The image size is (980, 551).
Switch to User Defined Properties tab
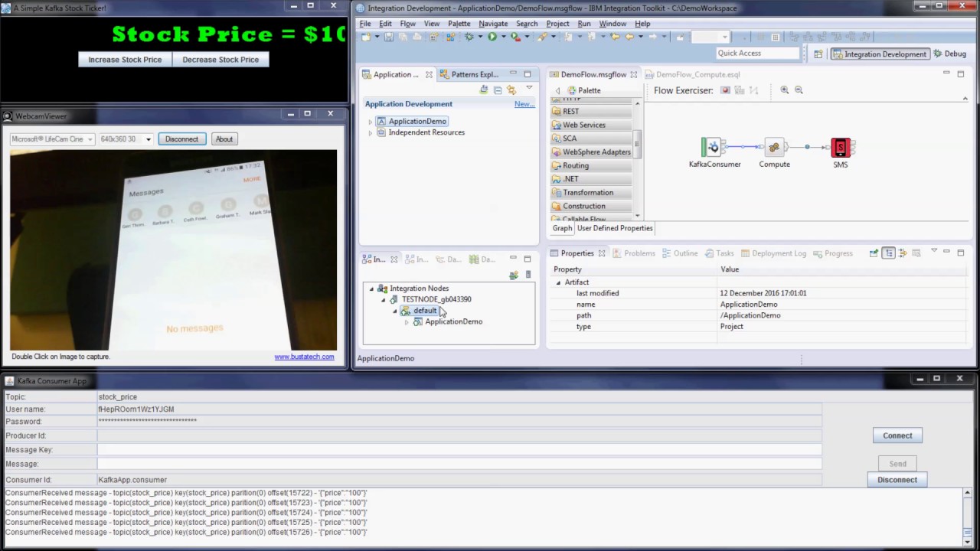point(615,228)
